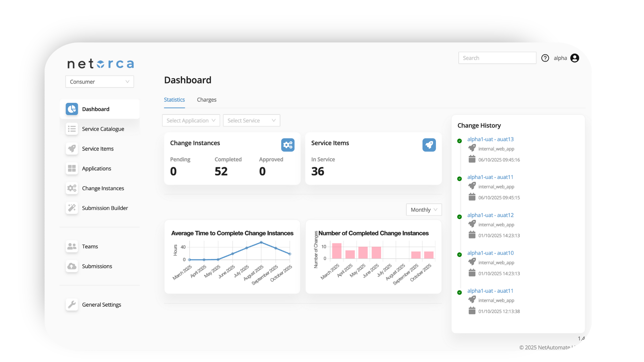Image resolution: width=644 pixels, height=362 pixels.
Task: Open the Select Service dropdown
Action: click(x=251, y=121)
